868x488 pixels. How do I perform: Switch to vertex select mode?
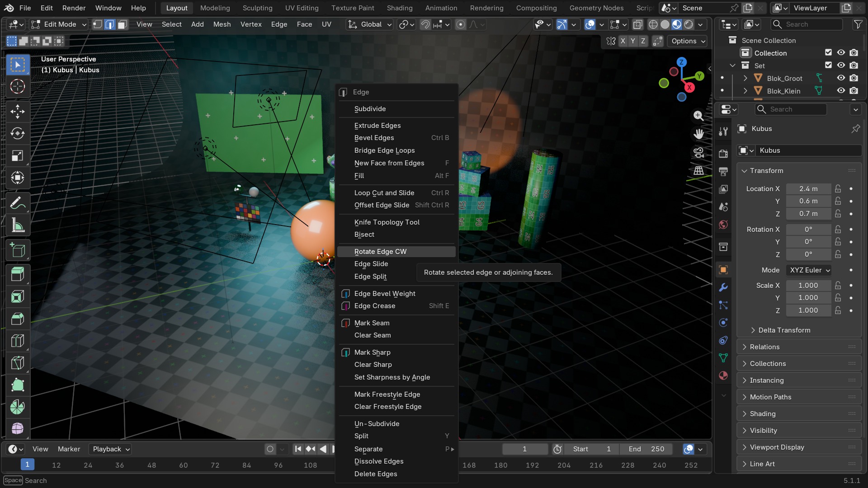click(x=98, y=24)
